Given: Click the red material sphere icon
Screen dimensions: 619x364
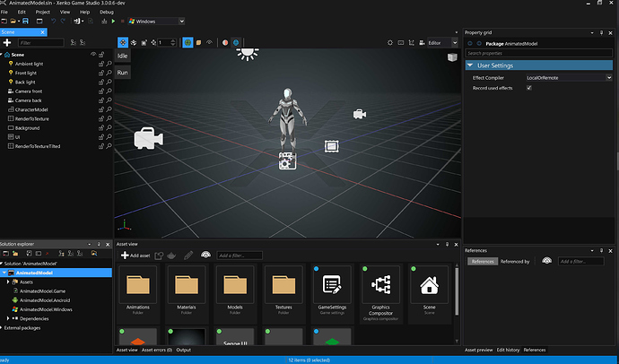Looking at the screenshot, I should pyautogui.click(x=225, y=43).
